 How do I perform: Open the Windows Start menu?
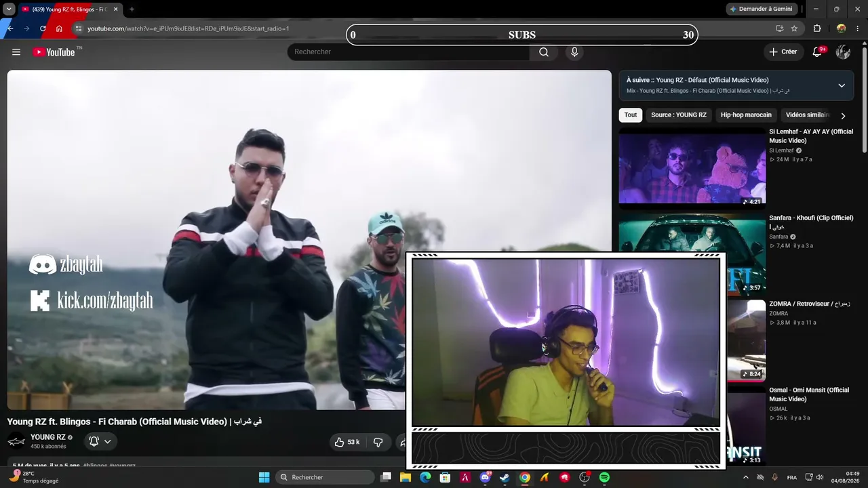coord(264,478)
